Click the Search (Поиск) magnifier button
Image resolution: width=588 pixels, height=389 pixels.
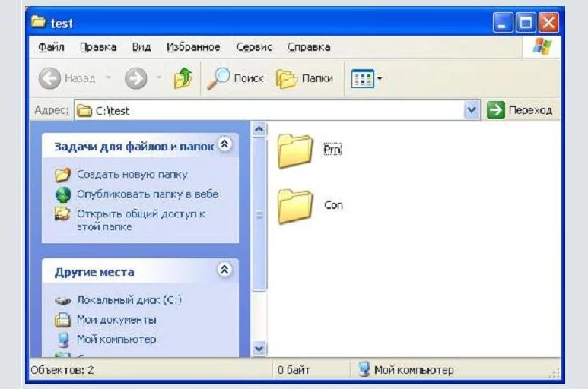point(235,78)
